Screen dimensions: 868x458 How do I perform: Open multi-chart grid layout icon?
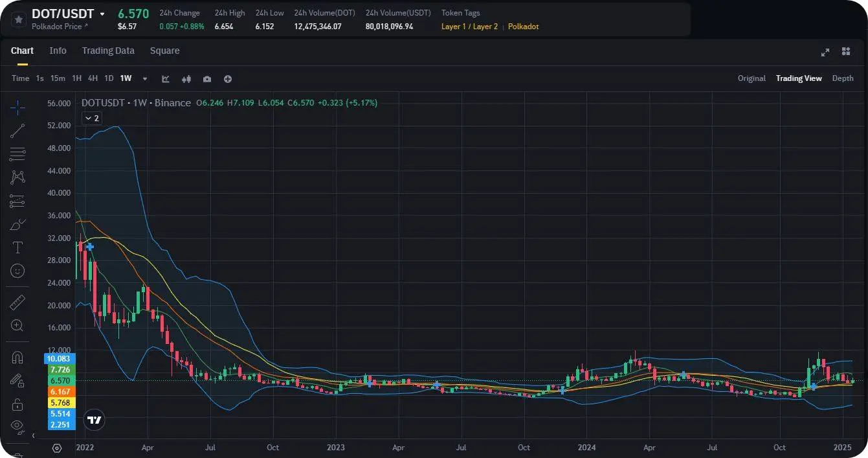846,51
